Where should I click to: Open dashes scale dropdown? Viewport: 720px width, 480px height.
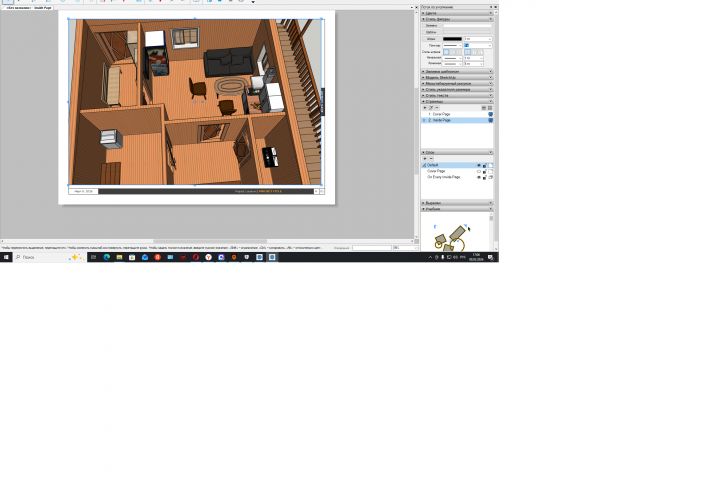point(478,45)
